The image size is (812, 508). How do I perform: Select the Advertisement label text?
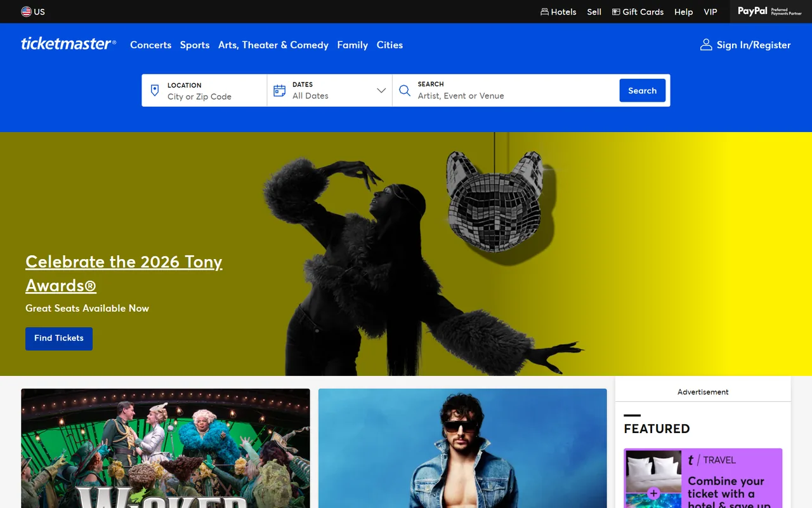(x=703, y=392)
